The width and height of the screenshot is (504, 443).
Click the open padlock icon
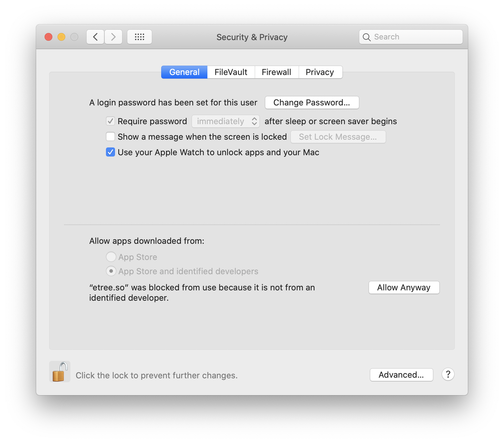coord(60,372)
